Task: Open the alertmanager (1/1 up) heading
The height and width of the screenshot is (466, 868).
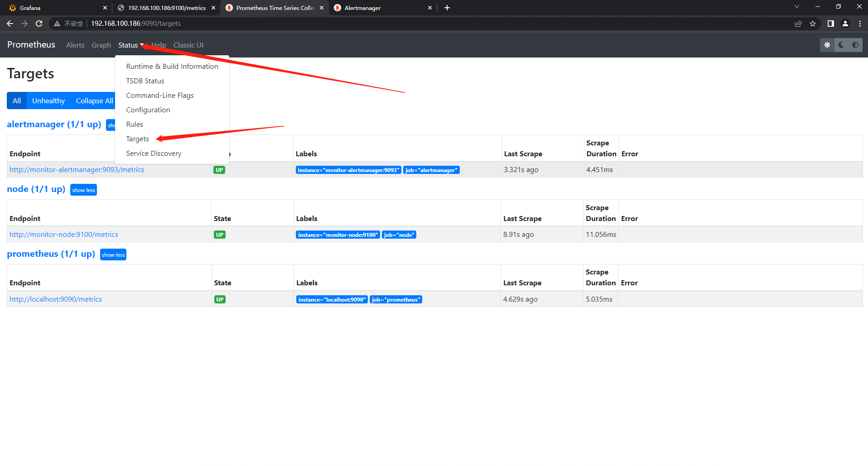Action: (54, 124)
